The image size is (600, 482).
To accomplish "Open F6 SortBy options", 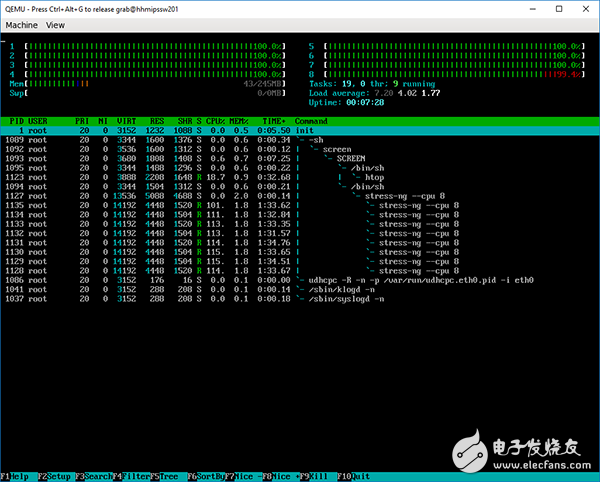I will [210, 477].
